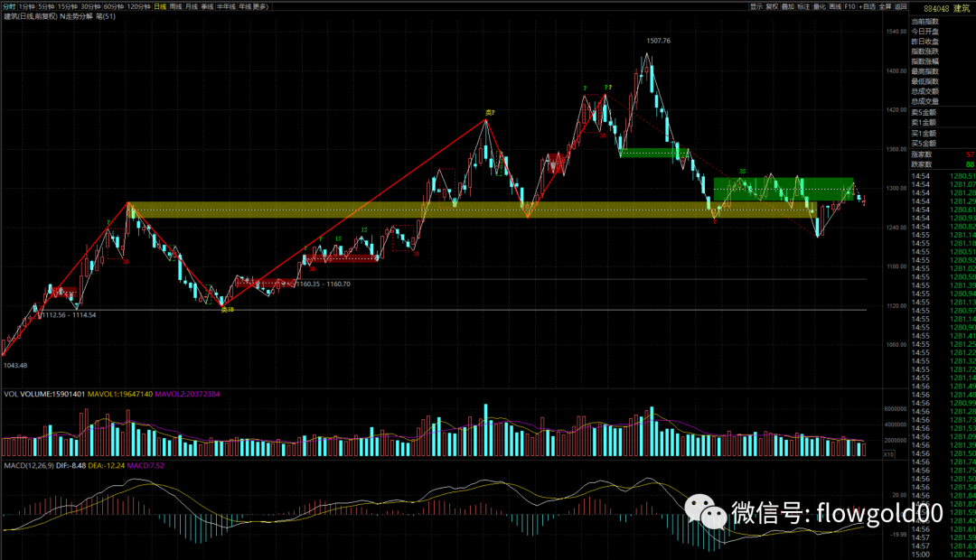Switch to the 年线 yearly tab
Image resolution: width=976 pixels, height=560 pixels.
click(245, 6)
